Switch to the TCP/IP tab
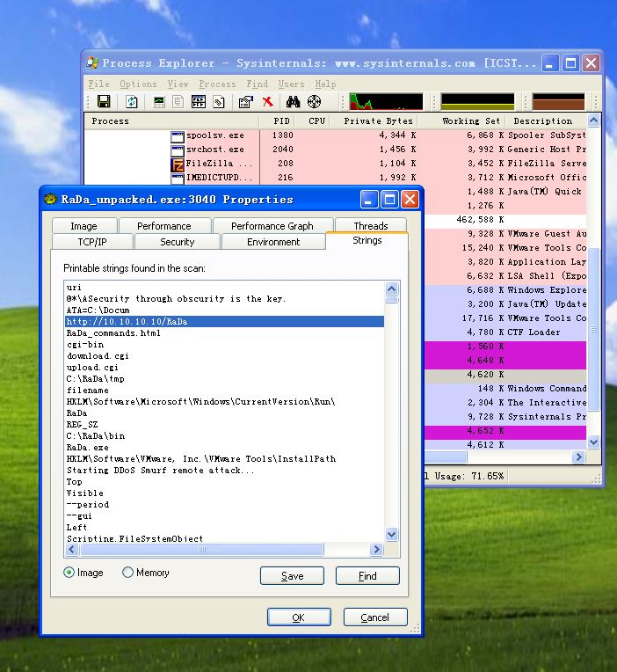The width and height of the screenshot is (617, 672). pyautogui.click(x=92, y=242)
